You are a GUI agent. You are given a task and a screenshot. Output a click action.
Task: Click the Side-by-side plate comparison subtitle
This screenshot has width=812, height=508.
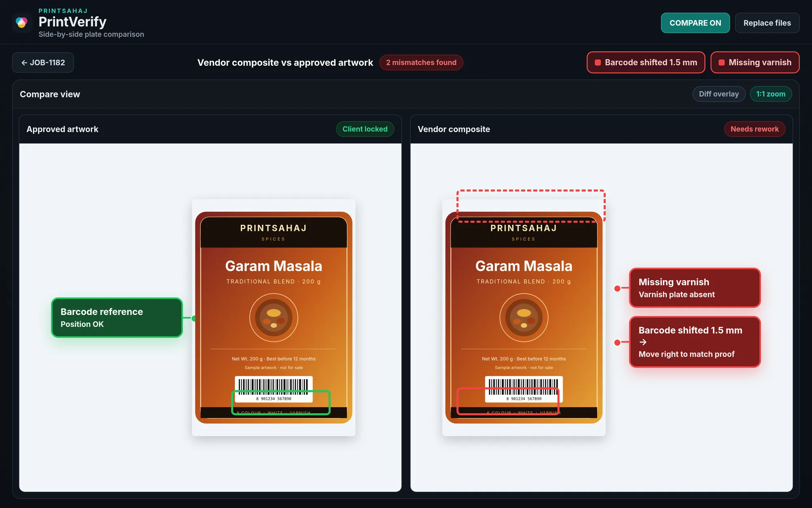tap(91, 35)
